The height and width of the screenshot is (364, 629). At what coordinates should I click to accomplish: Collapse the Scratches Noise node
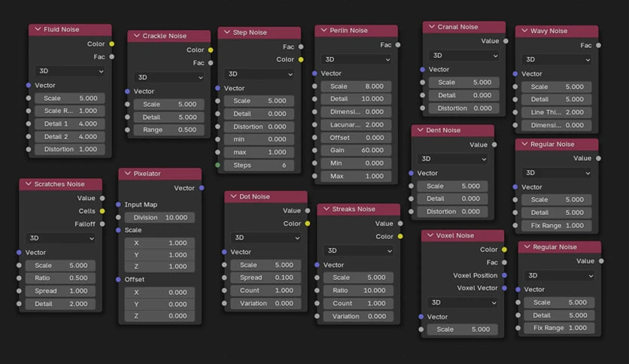pyautogui.click(x=28, y=184)
